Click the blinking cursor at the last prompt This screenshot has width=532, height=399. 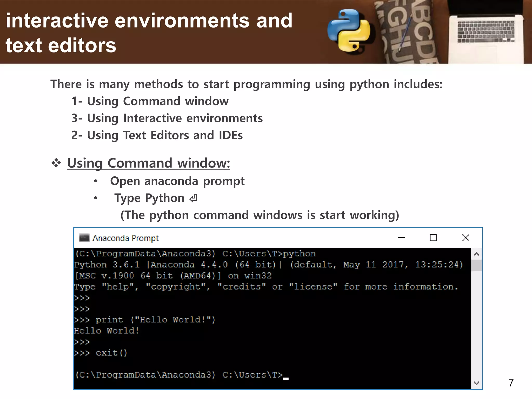pyautogui.click(x=286, y=379)
